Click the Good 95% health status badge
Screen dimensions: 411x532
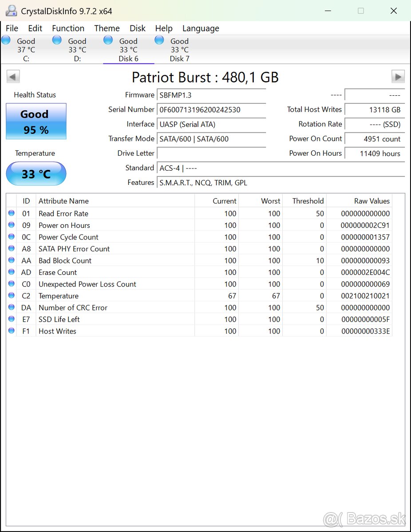(x=36, y=121)
